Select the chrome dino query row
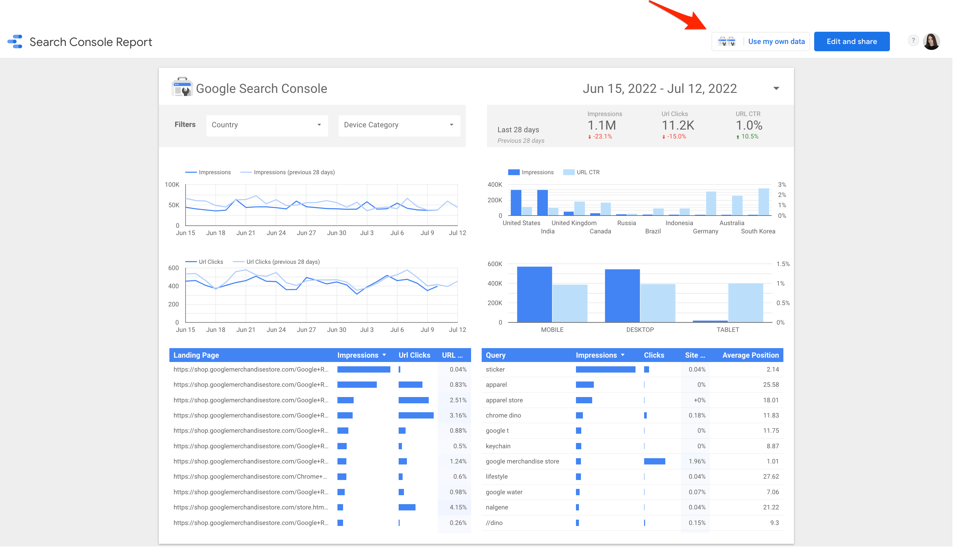The height and width of the screenshot is (560, 966). (x=632, y=416)
